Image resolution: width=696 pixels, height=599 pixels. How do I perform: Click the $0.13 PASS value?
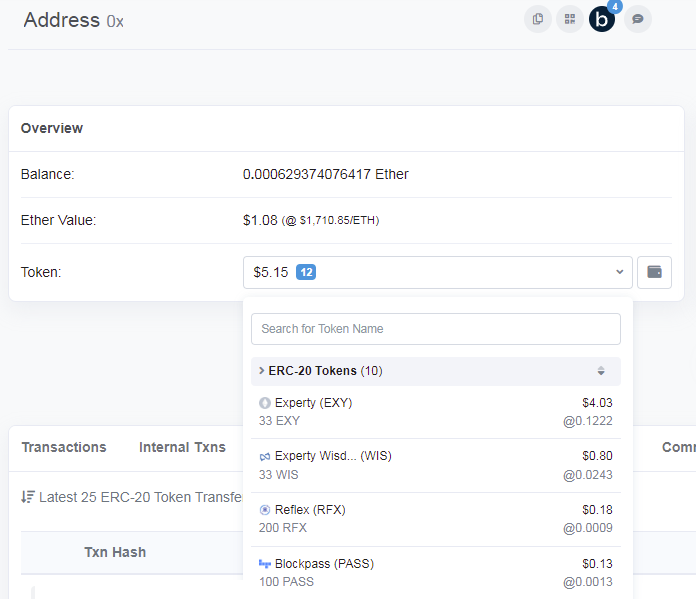[x=597, y=564]
